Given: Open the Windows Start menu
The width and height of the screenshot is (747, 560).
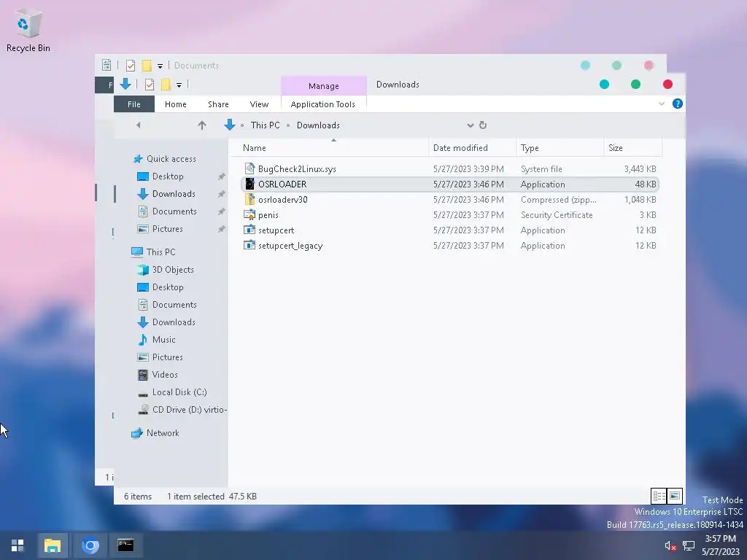Looking at the screenshot, I should click(x=18, y=545).
